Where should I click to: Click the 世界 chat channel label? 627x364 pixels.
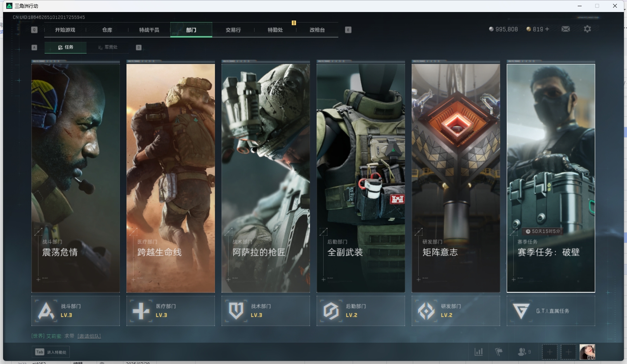(x=38, y=336)
